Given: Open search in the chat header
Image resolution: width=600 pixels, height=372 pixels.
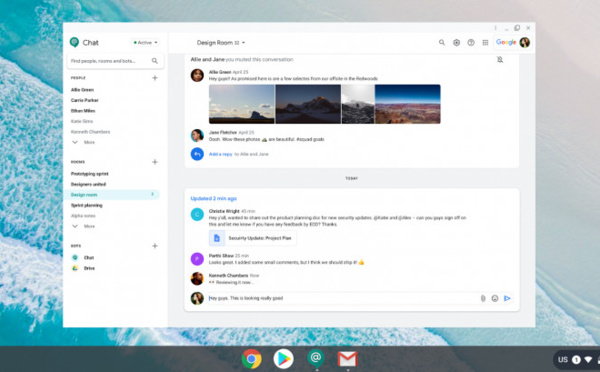Looking at the screenshot, I should [442, 42].
